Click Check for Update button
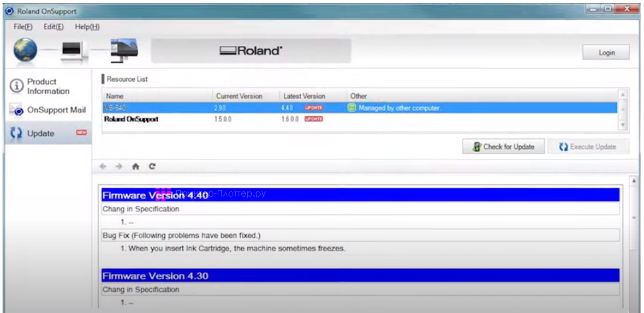The width and height of the screenshot is (644, 313). [503, 147]
